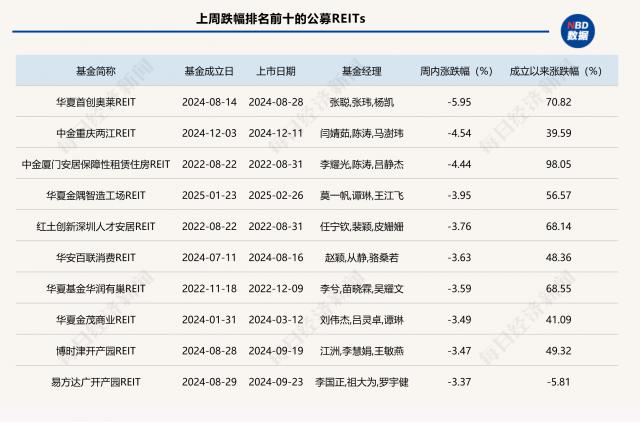
Task: Select the 基金经理 column header
Action: (x=362, y=71)
